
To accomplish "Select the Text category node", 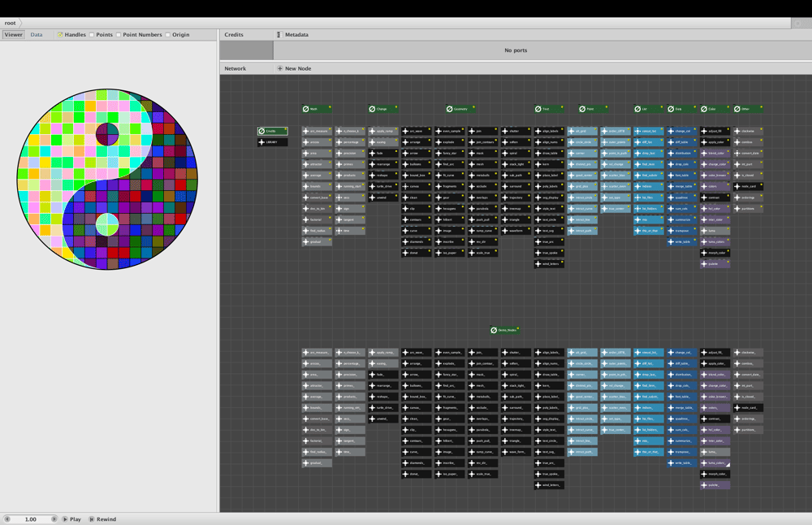I will click(x=549, y=109).
